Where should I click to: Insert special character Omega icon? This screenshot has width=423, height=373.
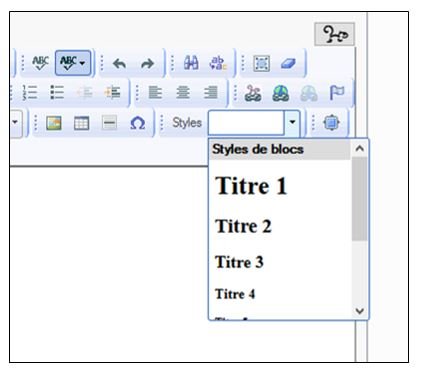pyautogui.click(x=137, y=123)
